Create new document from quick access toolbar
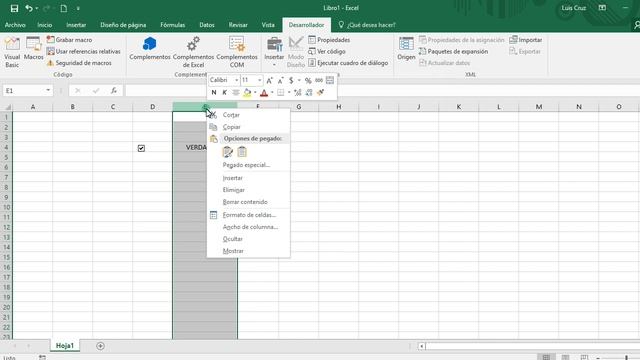The image size is (640, 360). click(64, 8)
